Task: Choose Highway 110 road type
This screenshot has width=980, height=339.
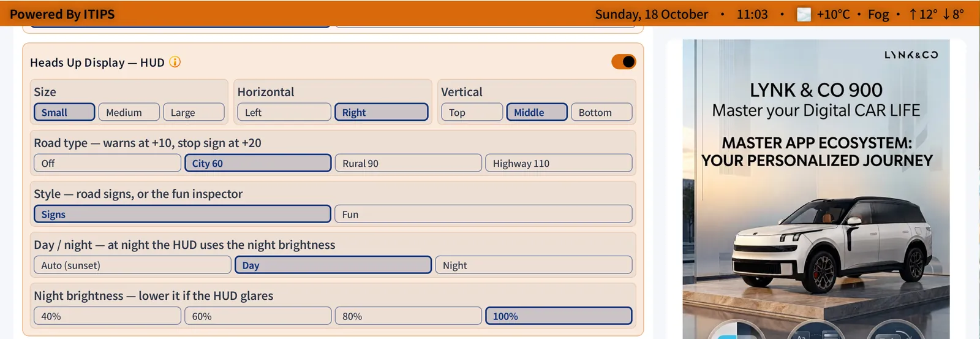Action: [x=559, y=163]
